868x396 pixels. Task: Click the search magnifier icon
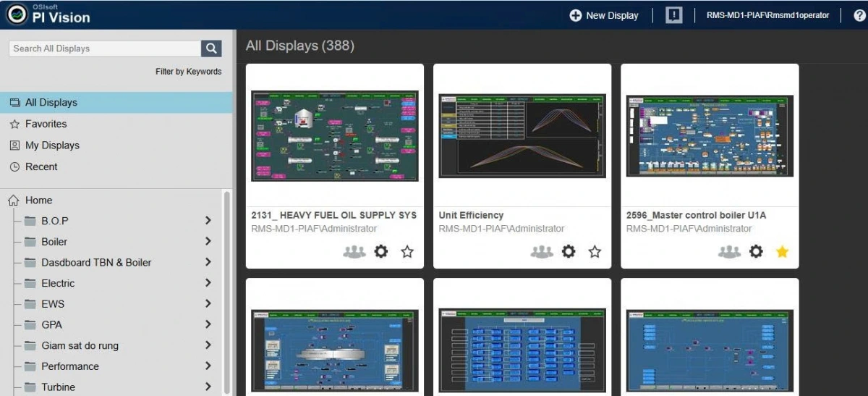211,49
